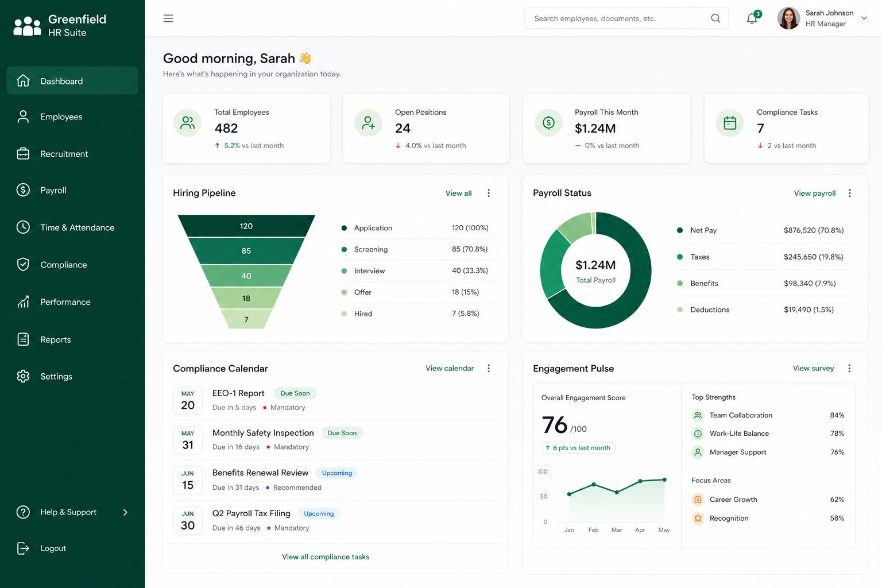882x588 pixels.
Task: Expand the Help & Support chevron
Action: [125, 512]
